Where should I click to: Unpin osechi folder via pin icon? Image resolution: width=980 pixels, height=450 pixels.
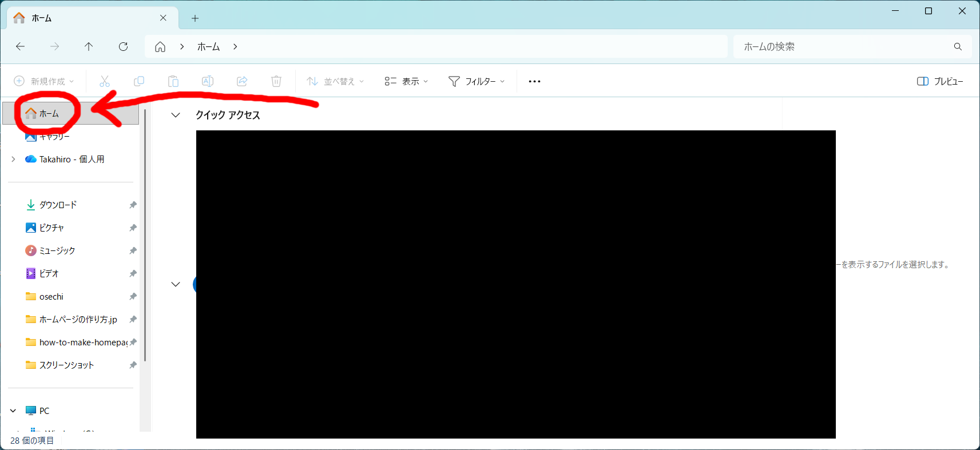(x=133, y=296)
